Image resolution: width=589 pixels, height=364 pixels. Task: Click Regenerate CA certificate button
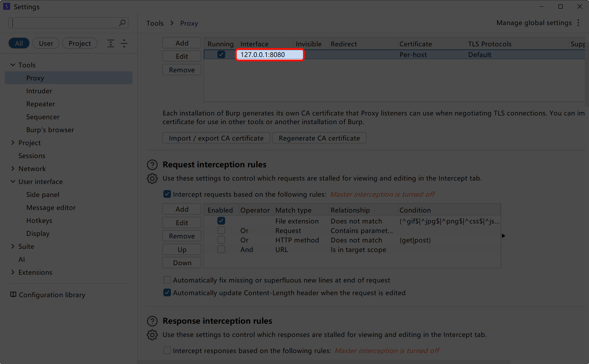point(319,138)
